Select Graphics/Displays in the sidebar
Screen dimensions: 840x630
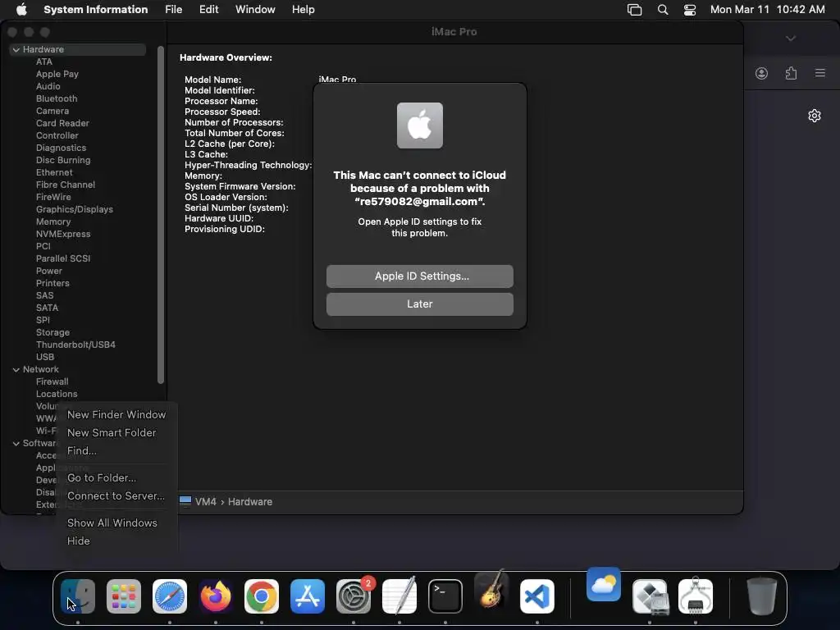pos(75,209)
